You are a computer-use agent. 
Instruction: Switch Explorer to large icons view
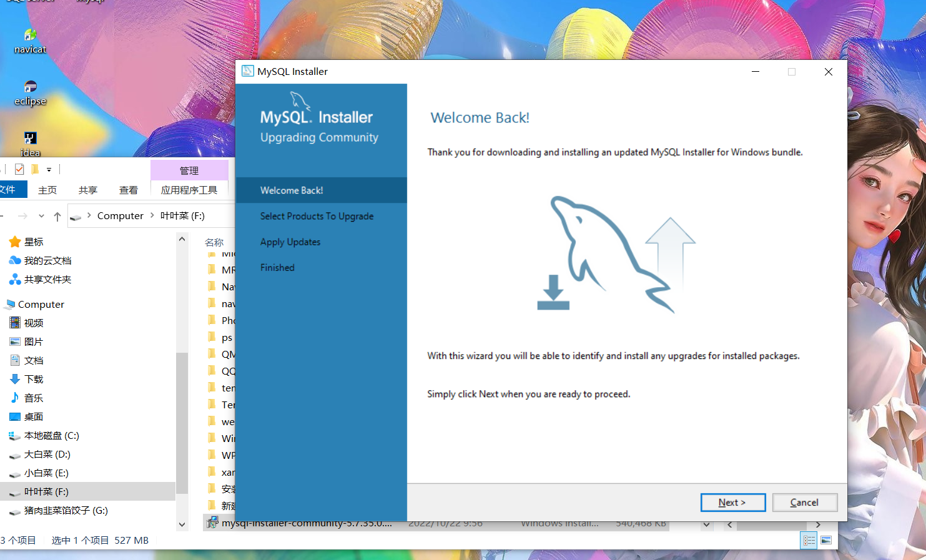[826, 540]
